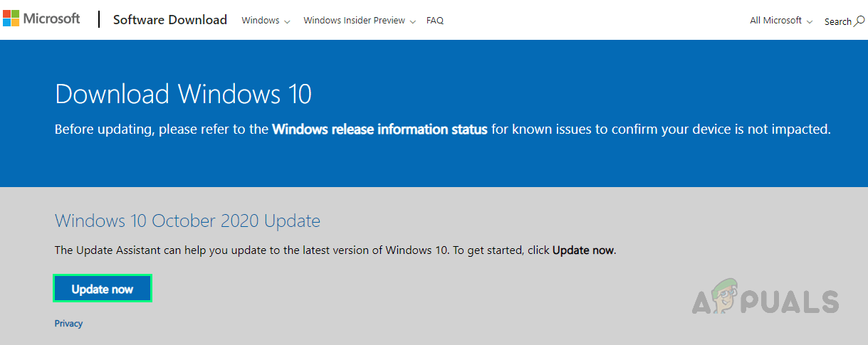
Task: Click the Appuals mascot watermark logo
Action: tap(719, 301)
